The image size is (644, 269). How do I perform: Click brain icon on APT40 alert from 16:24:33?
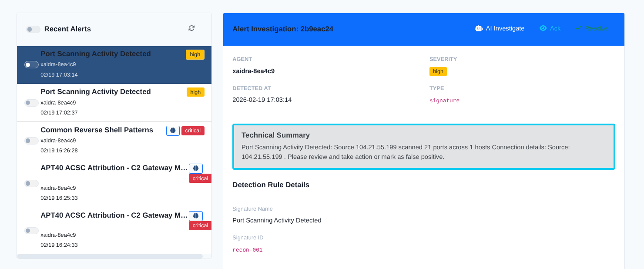[x=196, y=216]
